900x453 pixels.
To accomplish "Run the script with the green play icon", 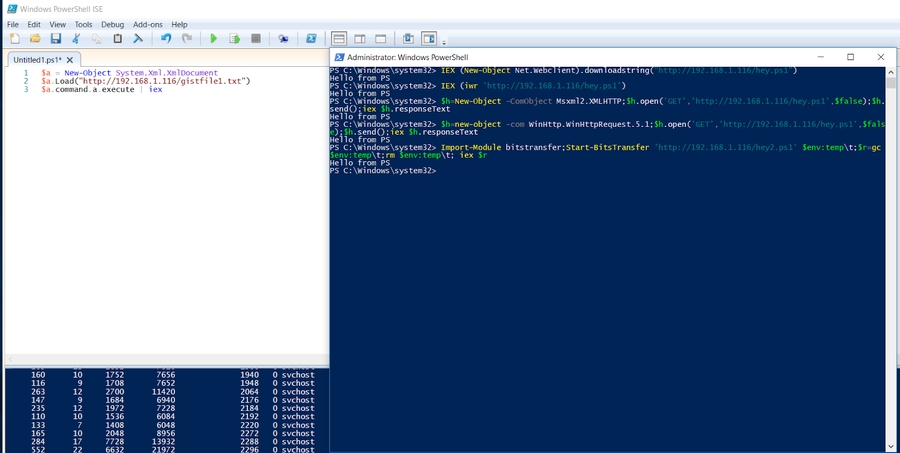I will [213, 39].
